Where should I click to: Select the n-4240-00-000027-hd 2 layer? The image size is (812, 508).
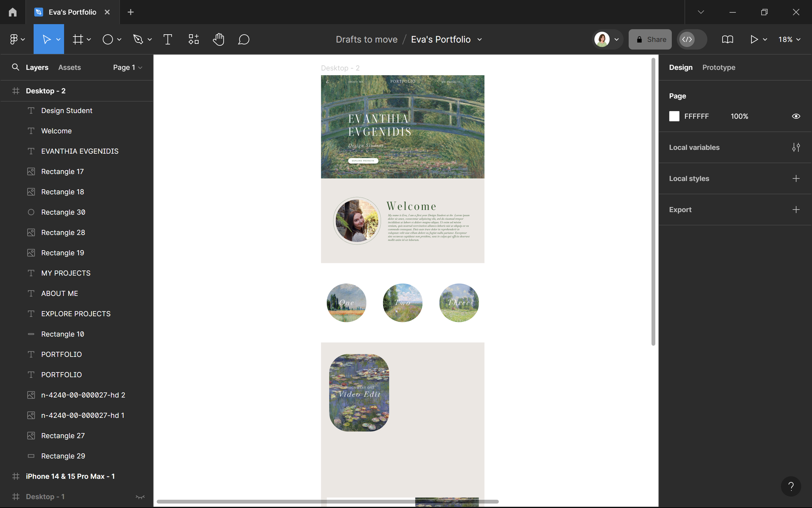click(76, 395)
